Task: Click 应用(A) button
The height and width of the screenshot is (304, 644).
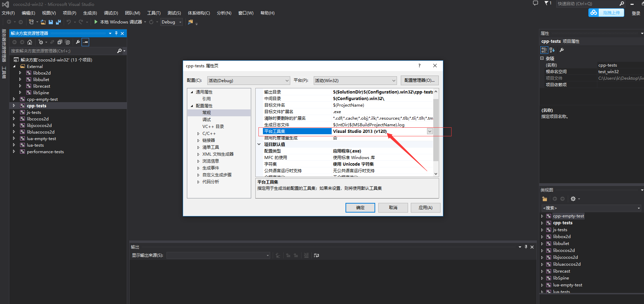Action: [426, 207]
